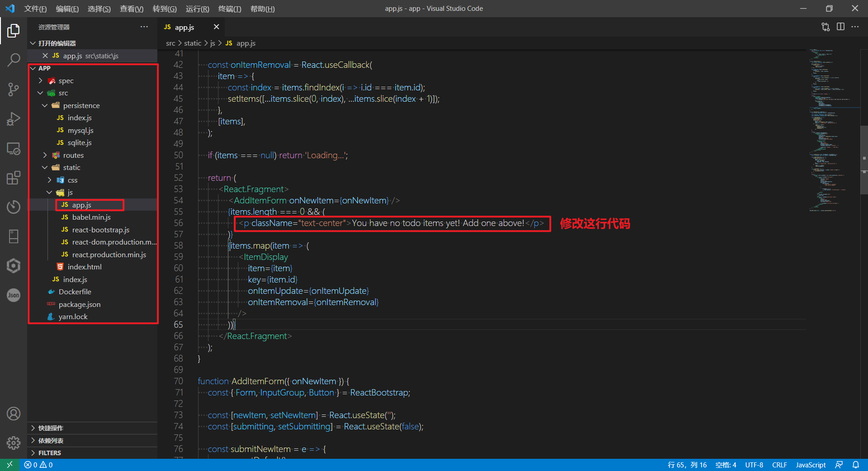Open the Run and Debug view
868x471 pixels.
click(14, 119)
